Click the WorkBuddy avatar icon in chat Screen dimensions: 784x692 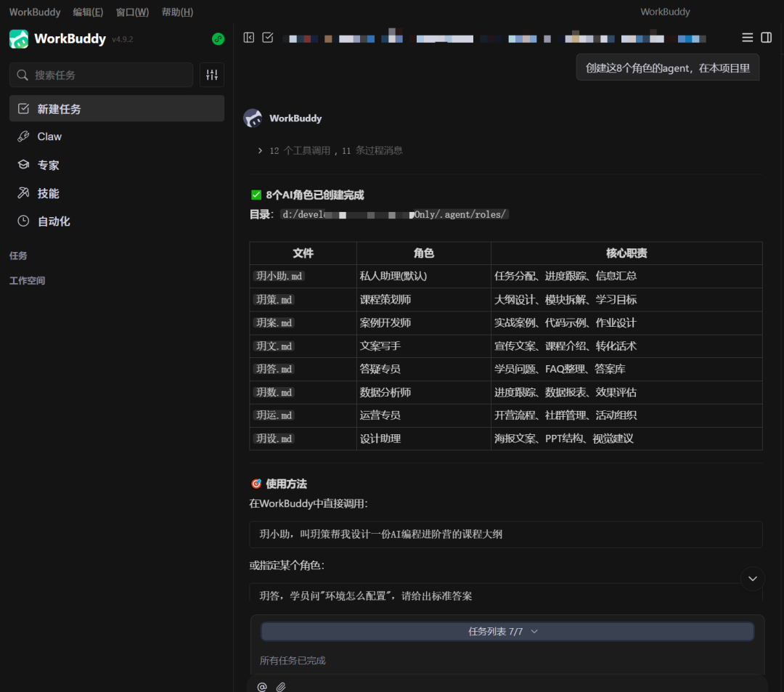click(x=253, y=118)
